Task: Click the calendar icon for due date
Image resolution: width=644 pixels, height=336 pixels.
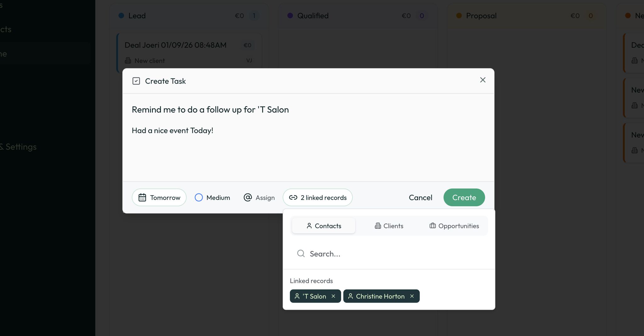Action: click(x=142, y=198)
